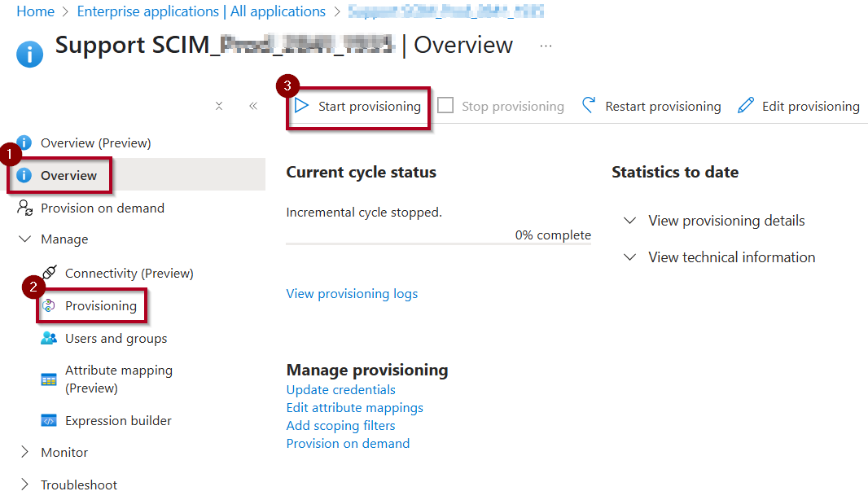Click the Stop provisioning square icon
This screenshot has height=500, width=868.
(445, 105)
